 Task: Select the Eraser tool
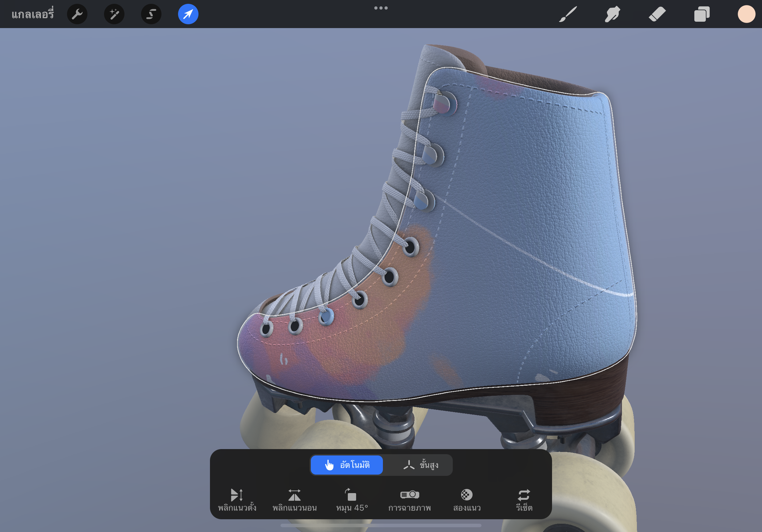pyautogui.click(x=657, y=14)
